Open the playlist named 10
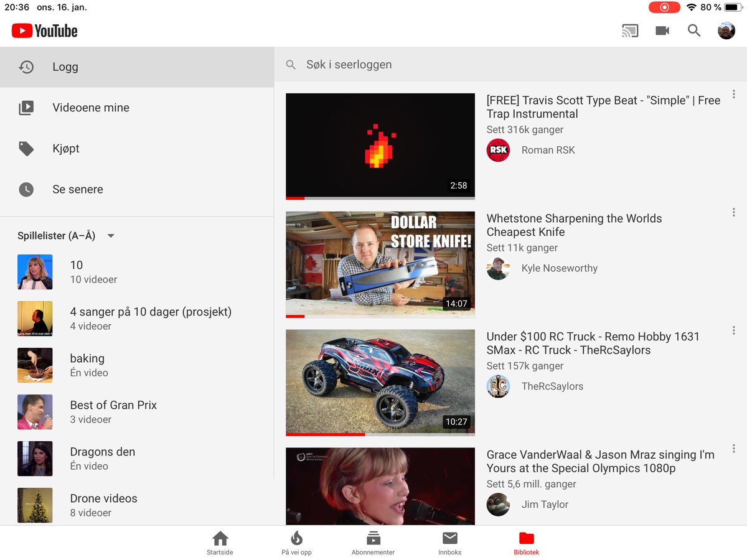 (137, 272)
